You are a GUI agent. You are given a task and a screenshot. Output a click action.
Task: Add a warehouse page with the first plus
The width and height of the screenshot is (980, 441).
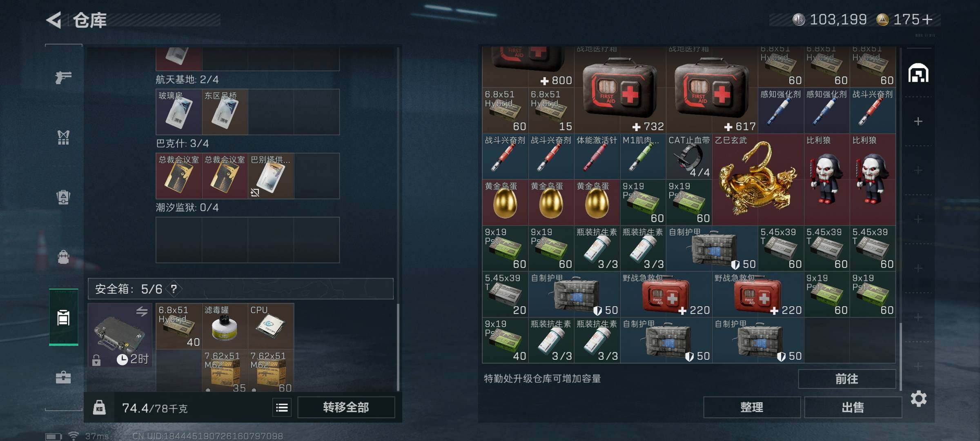tap(918, 121)
